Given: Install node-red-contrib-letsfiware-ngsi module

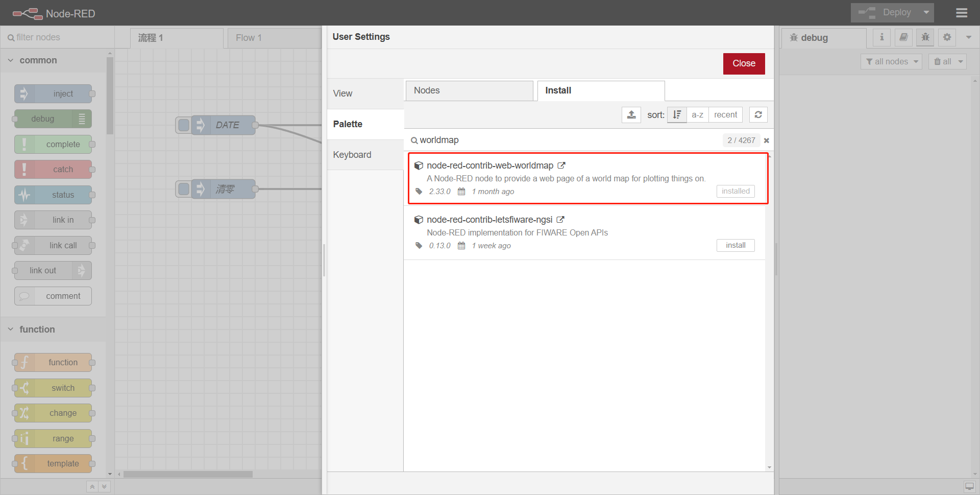Looking at the screenshot, I should (736, 245).
